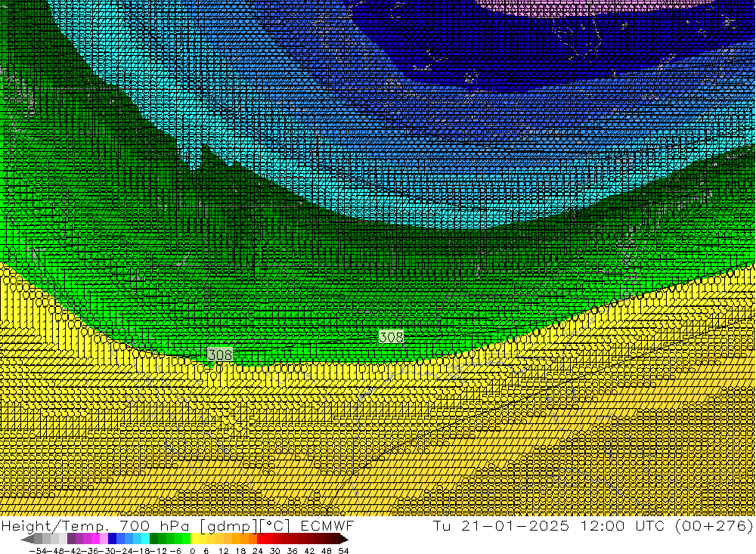Image resolution: width=756 pixels, height=554 pixels.
Task: Click the 54 legend value
Action: click(x=343, y=551)
